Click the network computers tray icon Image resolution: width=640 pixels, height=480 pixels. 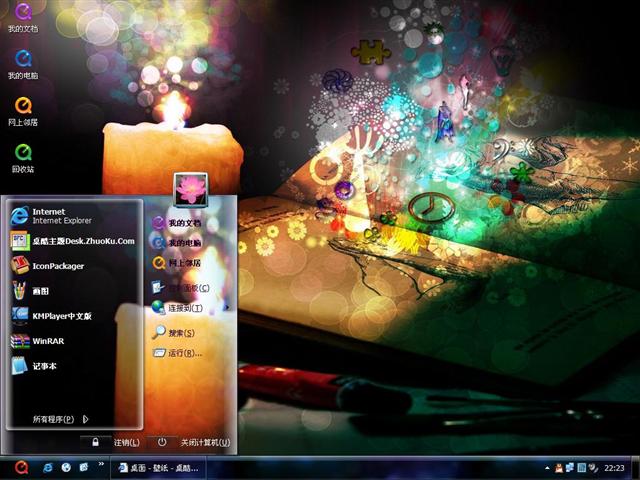570,468
